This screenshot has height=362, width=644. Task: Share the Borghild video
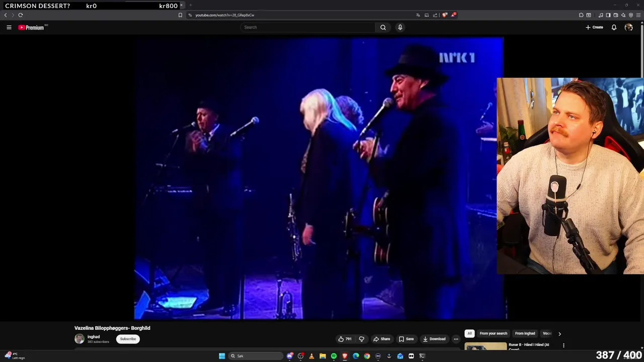pos(381,339)
